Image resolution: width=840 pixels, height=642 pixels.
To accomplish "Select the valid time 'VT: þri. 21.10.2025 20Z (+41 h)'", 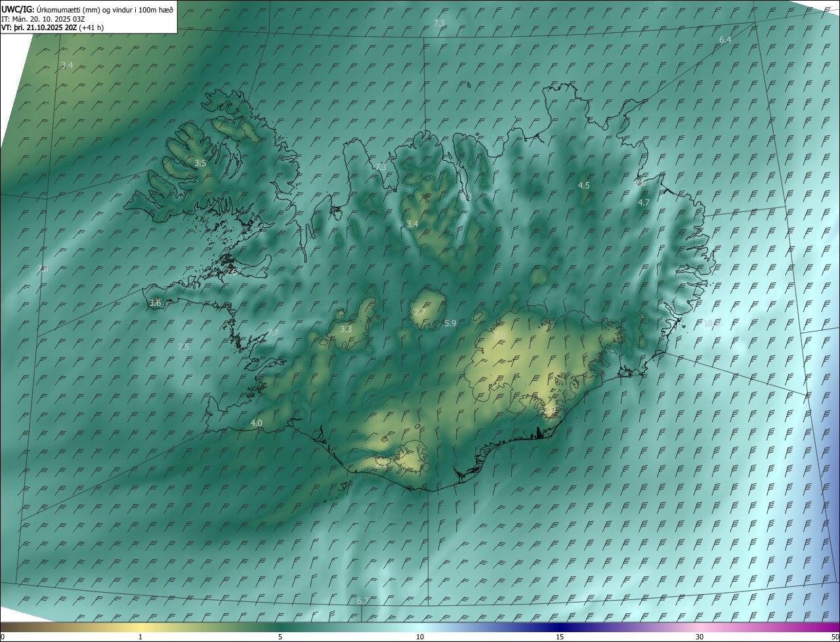I will point(52,28).
